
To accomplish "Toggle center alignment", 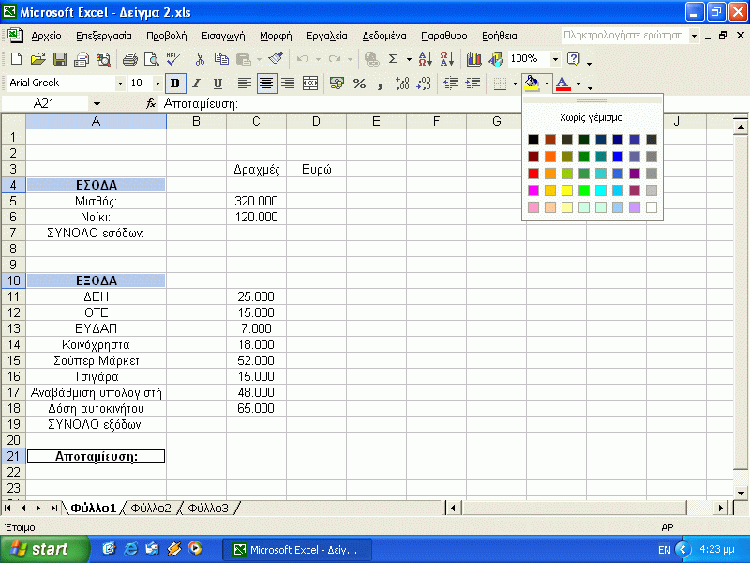I will pos(266,84).
